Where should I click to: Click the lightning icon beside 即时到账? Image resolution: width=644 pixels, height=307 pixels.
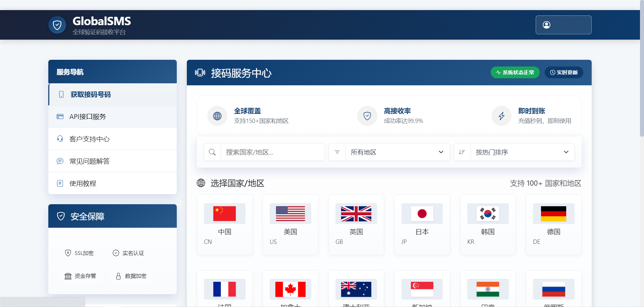(x=501, y=116)
